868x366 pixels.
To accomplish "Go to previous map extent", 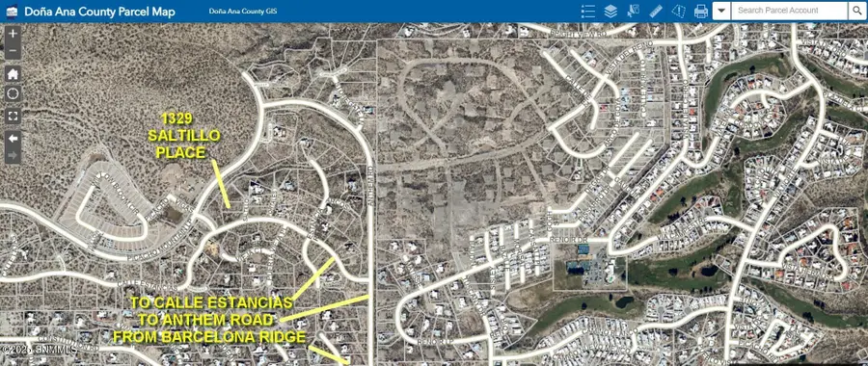I will 13,139.
